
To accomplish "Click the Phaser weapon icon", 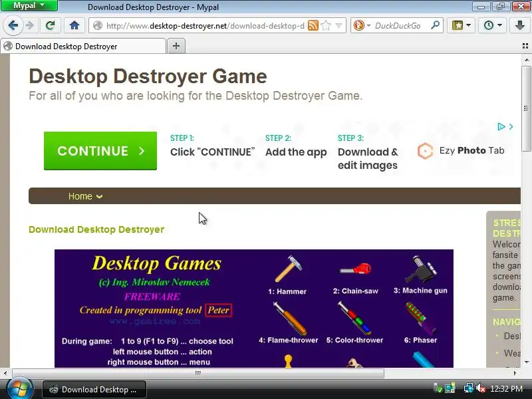I will (421, 319).
